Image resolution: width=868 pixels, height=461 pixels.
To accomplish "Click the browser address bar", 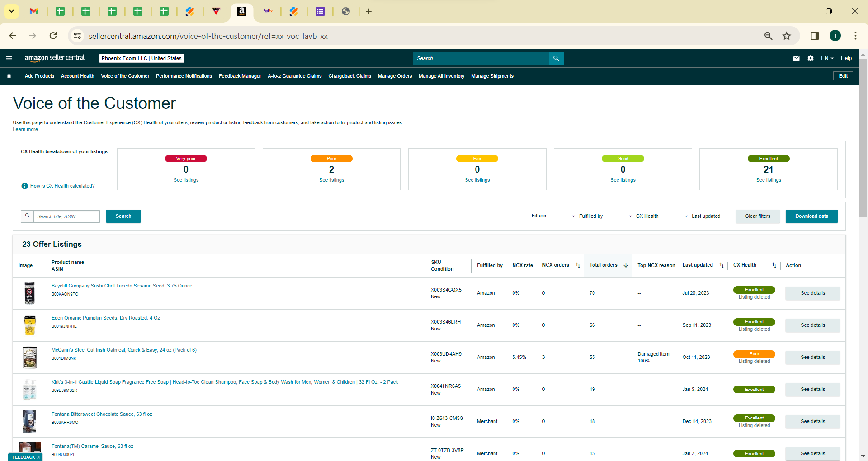I will [420, 36].
